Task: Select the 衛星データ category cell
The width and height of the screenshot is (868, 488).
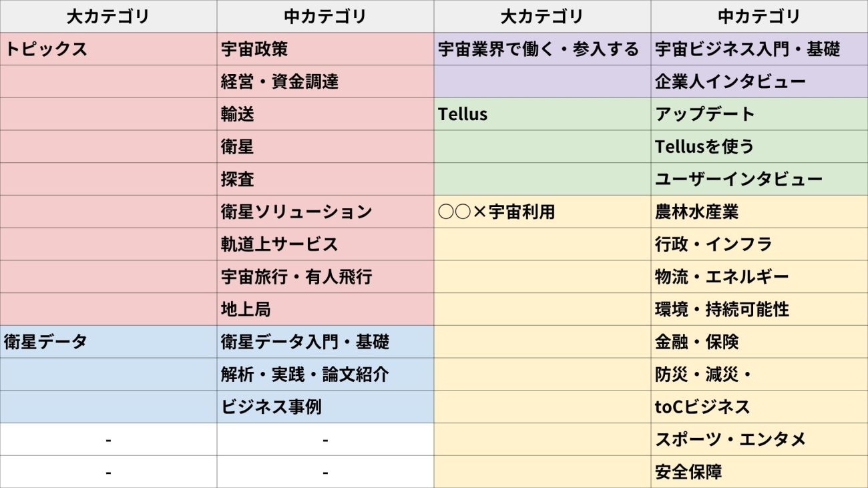Action: point(108,342)
